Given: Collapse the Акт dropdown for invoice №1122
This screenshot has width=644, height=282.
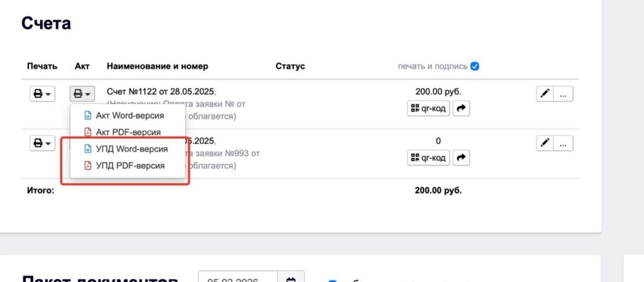Looking at the screenshot, I should (82, 94).
